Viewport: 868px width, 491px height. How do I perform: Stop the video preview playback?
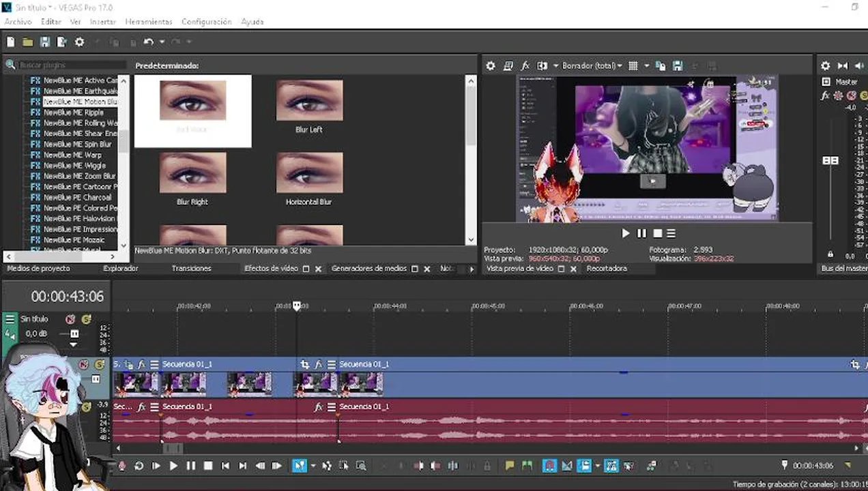click(657, 233)
